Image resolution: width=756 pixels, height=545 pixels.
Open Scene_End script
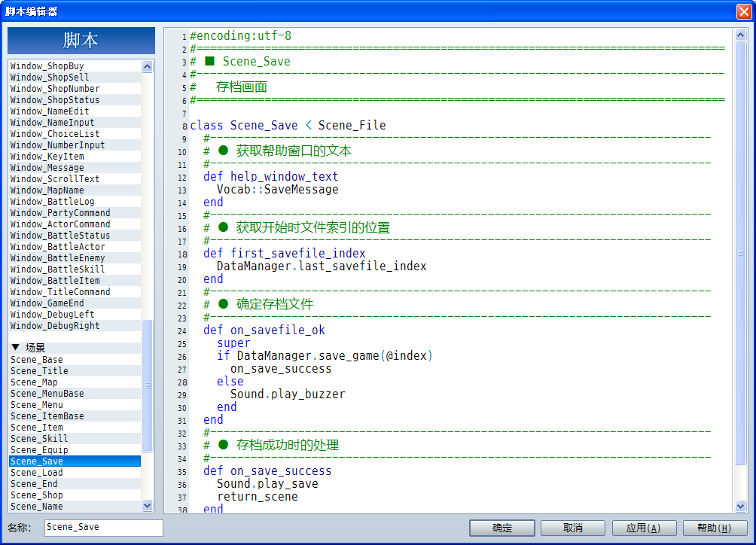(75, 484)
